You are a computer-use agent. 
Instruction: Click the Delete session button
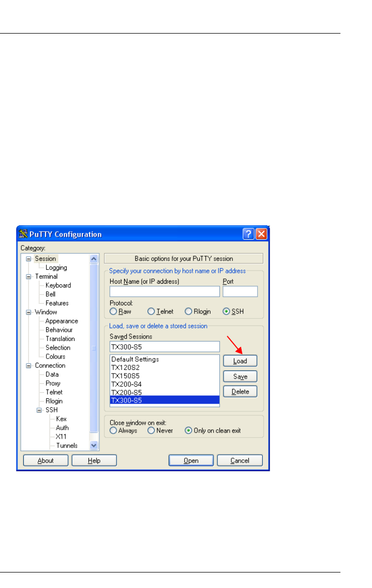click(240, 392)
